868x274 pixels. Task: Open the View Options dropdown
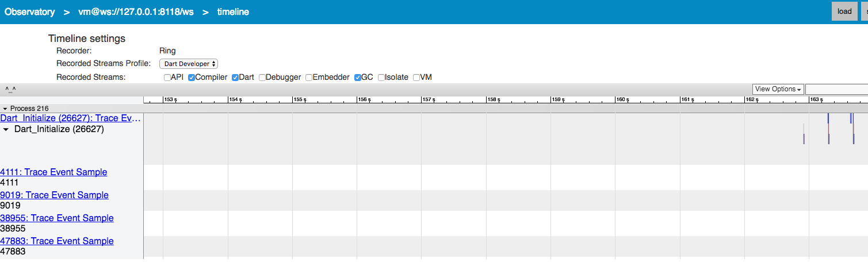(x=778, y=89)
